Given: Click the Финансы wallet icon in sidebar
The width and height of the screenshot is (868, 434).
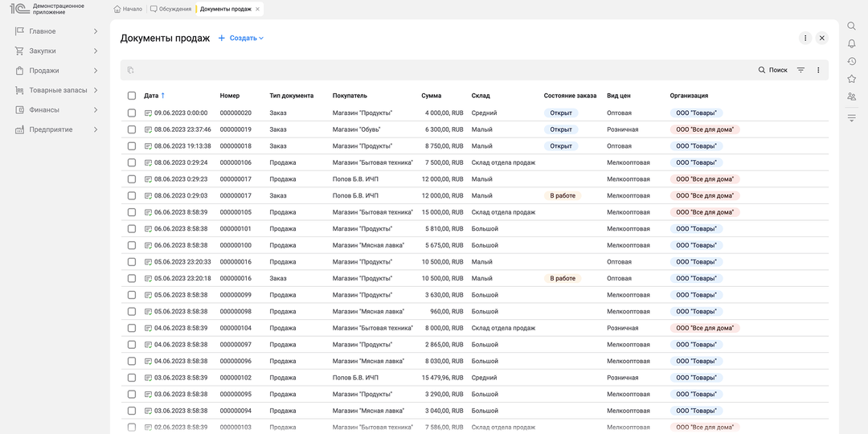Looking at the screenshot, I should coord(20,109).
